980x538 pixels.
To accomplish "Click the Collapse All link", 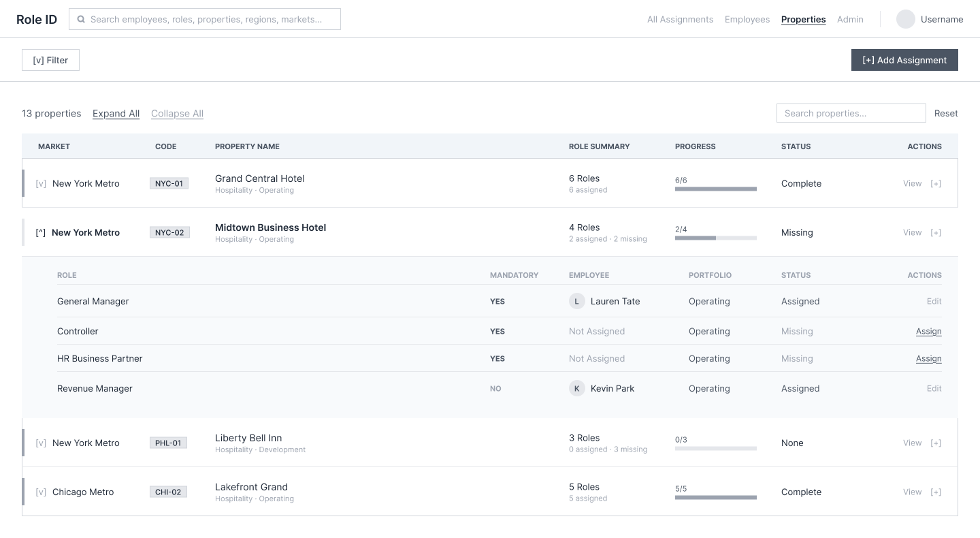I will click(x=177, y=114).
